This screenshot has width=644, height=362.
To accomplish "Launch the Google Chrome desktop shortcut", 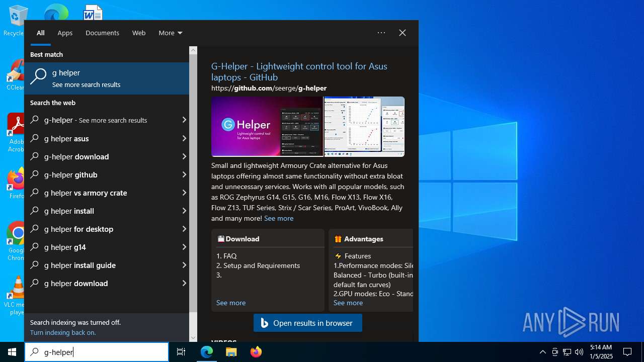I will click(x=16, y=241).
